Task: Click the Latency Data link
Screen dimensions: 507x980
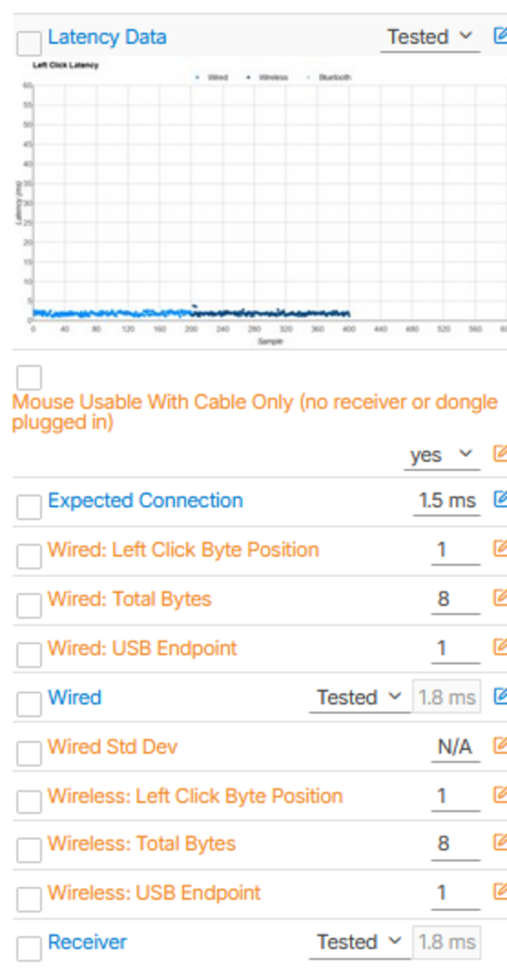Action: [107, 37]
